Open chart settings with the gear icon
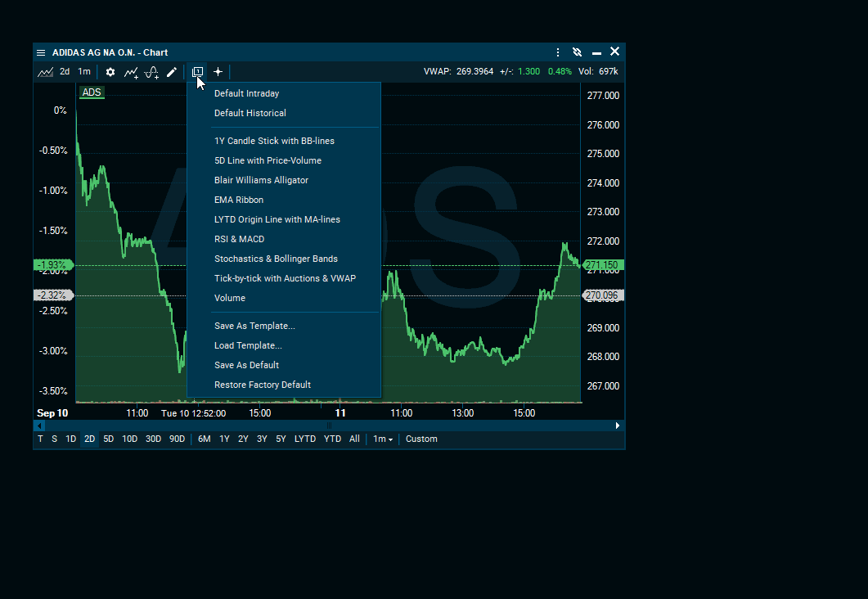 [x=110, y=72]
